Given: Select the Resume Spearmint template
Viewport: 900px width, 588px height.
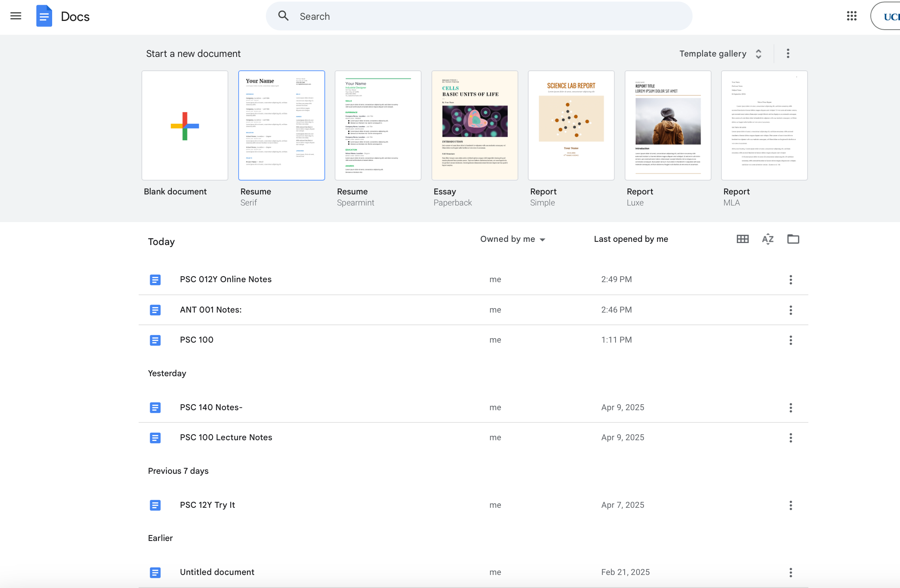Looking at the screenshot, I should [378, 126].
